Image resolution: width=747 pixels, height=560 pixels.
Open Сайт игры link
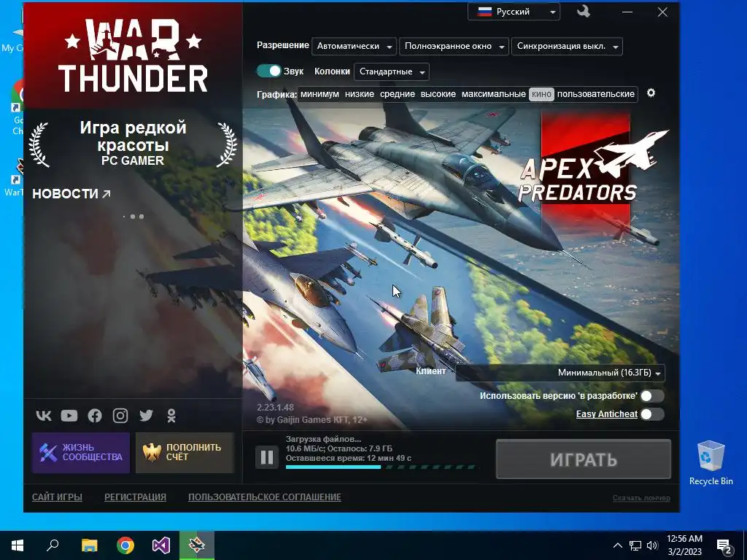pos(57,497)
